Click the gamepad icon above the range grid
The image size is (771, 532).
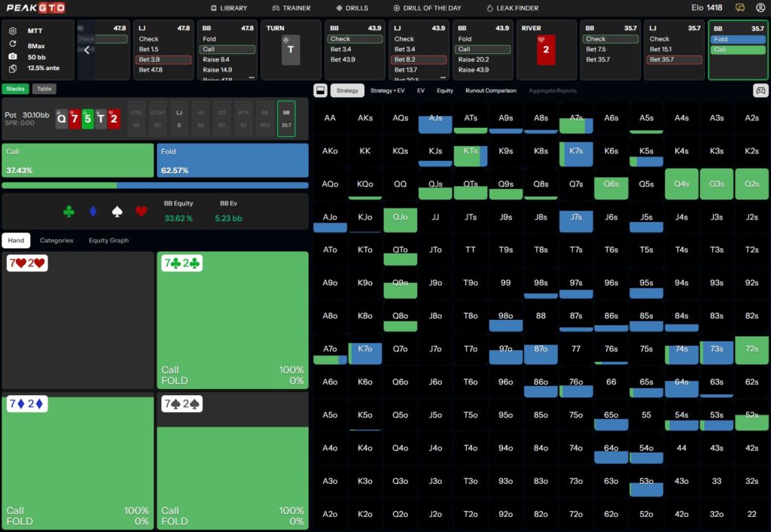coord(760,90)
